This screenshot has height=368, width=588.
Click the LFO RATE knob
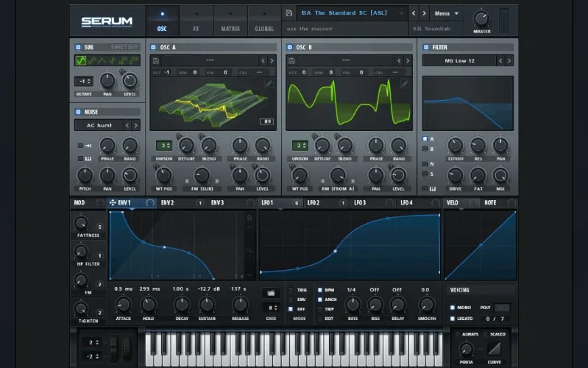[x=353, y=305]
